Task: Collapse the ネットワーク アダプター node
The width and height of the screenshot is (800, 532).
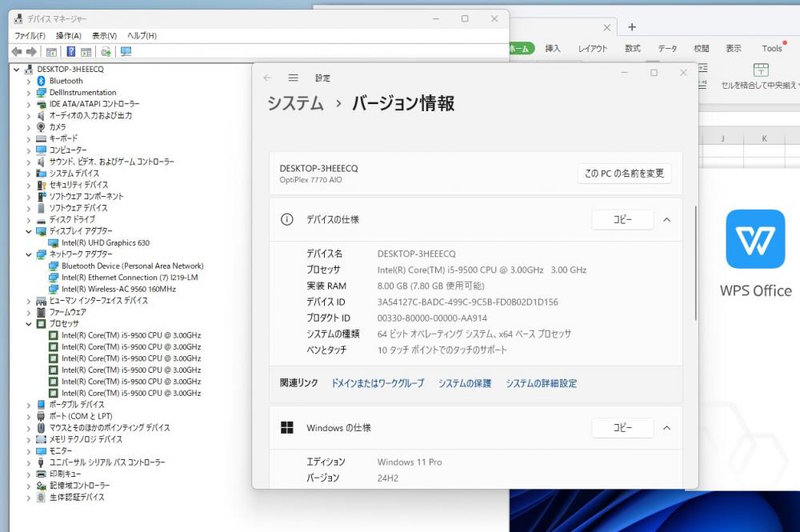Action: pos(29,254)
